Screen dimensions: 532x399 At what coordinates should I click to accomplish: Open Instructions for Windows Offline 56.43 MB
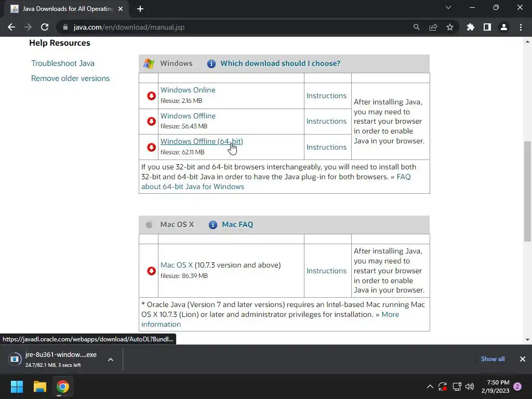tap(326, 121)
